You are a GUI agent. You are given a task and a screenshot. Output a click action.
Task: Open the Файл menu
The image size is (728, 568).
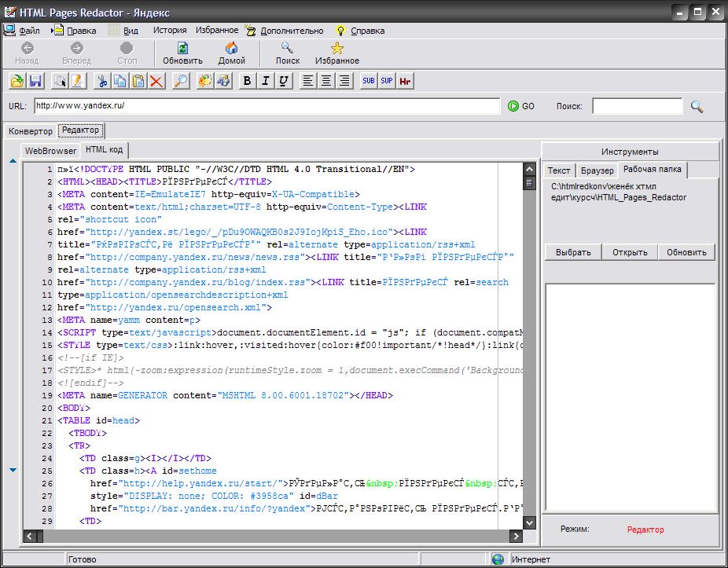(29, 31)
